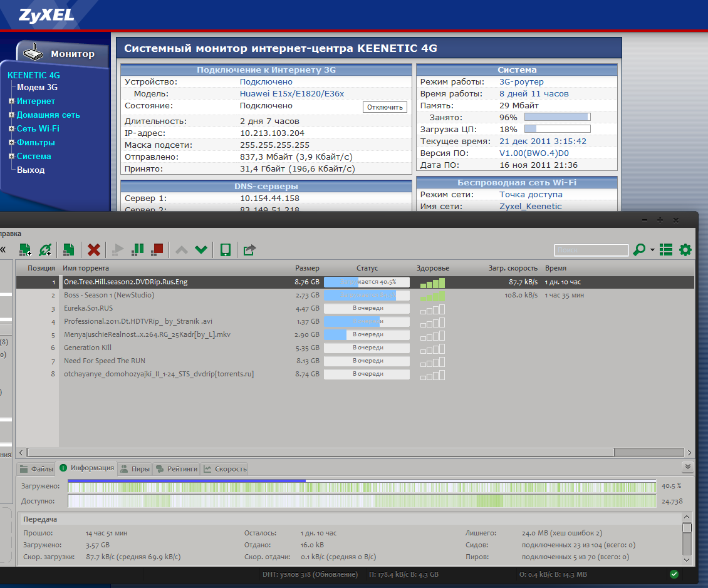
Task: Add torrent from URL link
Action: tap(45, 250)
